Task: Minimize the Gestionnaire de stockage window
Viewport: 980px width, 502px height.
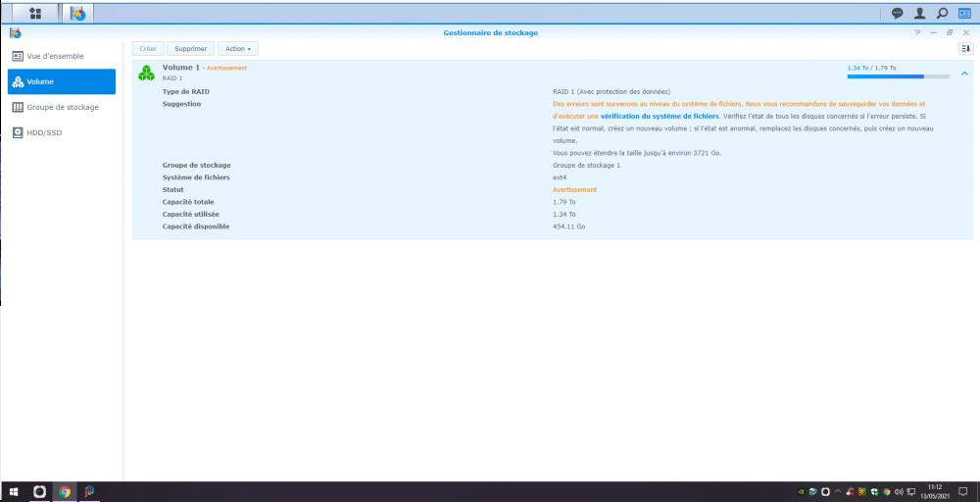Action: [x=934, y=32]
